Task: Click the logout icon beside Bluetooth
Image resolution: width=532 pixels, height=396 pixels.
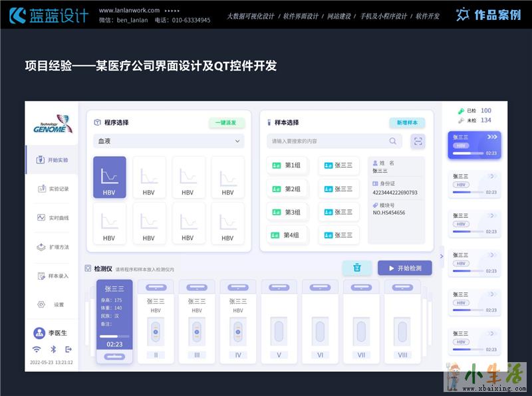Action: pyautogui.click(x=68, y=349)
